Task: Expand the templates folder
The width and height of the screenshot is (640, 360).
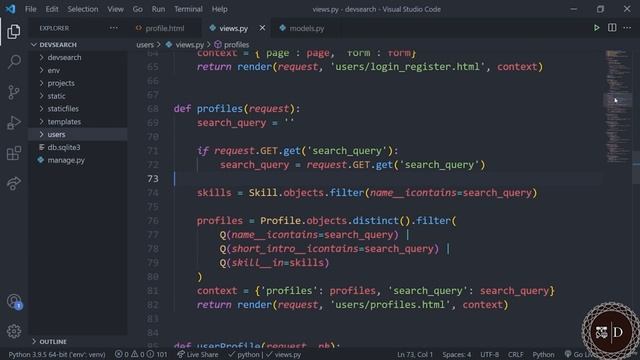Action: coord(64,122)
